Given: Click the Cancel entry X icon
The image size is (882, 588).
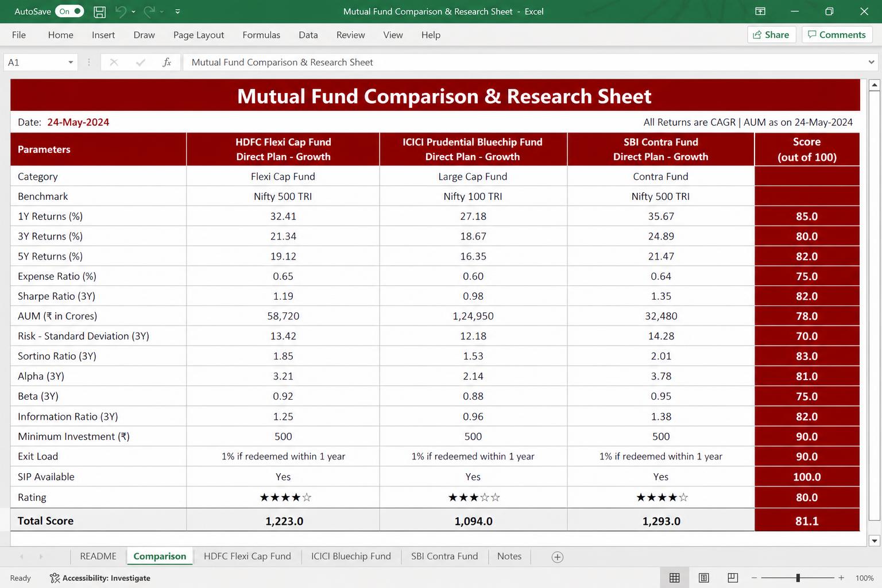Looking at the screenshot, I should 114,62.
